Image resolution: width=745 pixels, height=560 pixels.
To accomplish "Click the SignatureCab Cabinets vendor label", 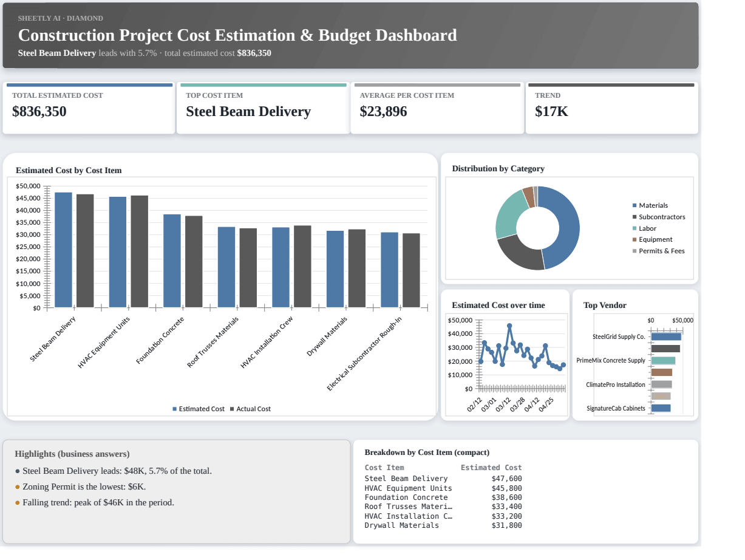I will pos(616,408).
